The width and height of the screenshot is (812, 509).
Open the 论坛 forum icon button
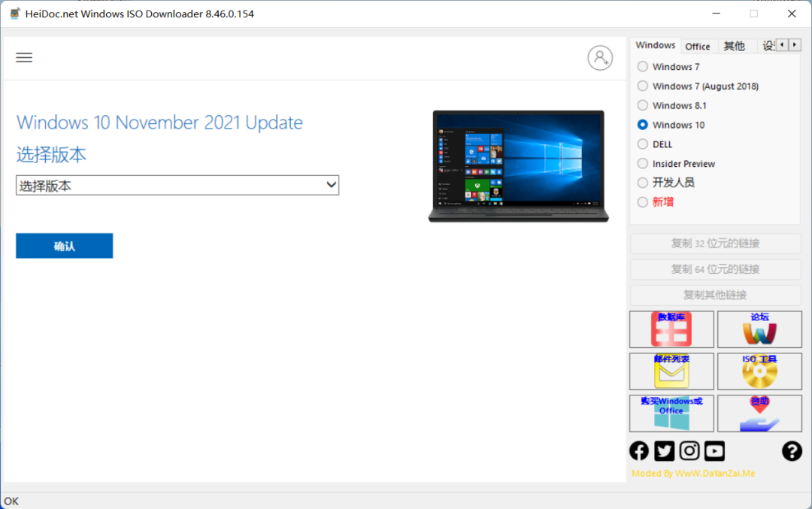pyautogui.click(x=759, y=329)
